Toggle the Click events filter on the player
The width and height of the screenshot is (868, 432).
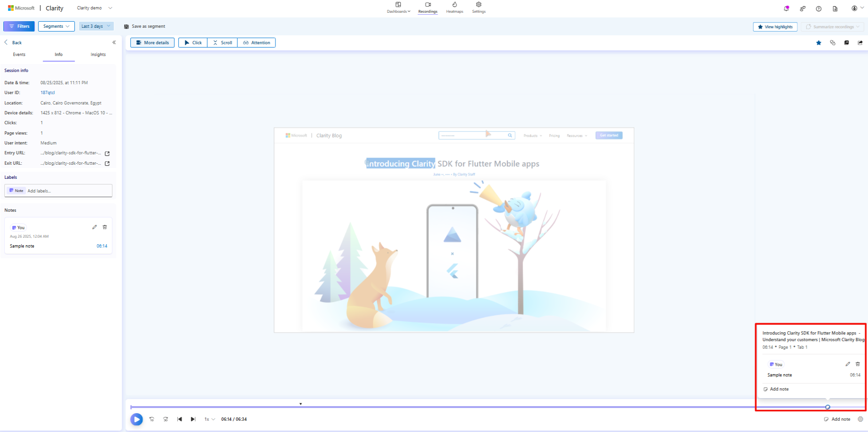(x=192, y=42)
